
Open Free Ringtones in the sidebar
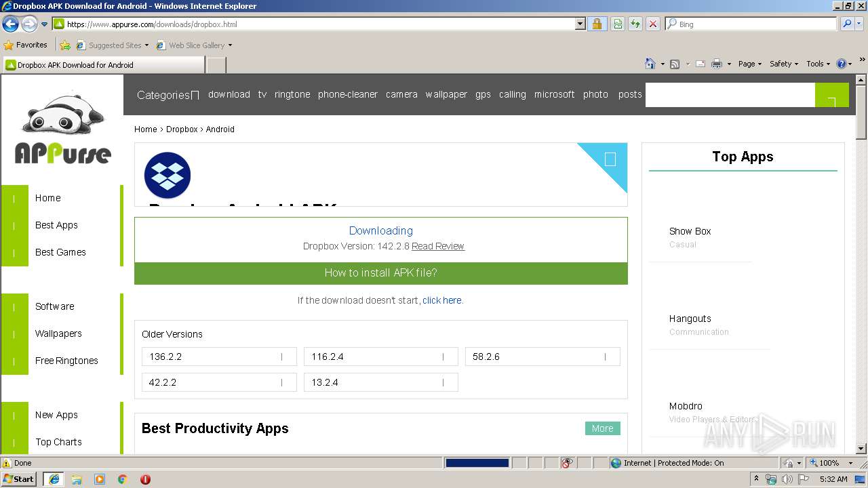tap(66, 361)
